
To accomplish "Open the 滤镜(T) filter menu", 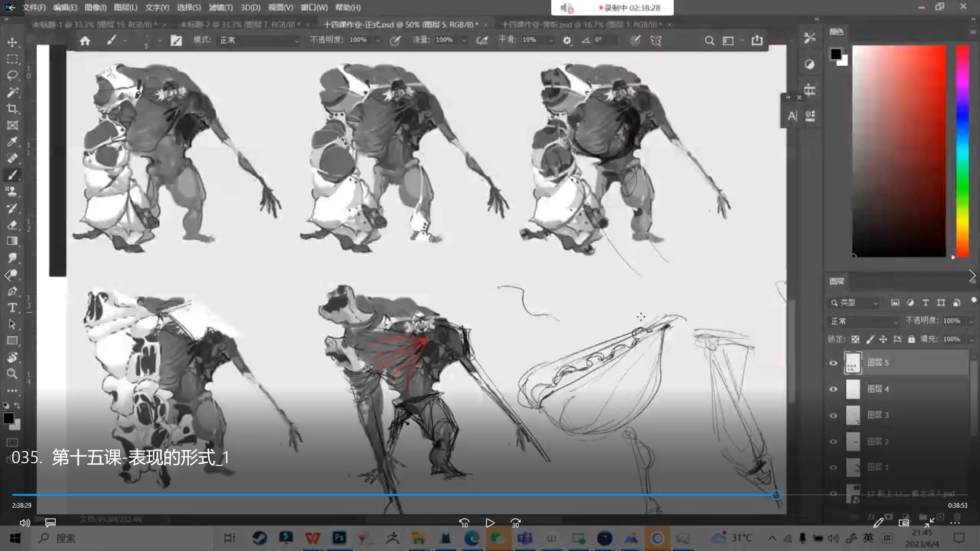I will (220, 8).
